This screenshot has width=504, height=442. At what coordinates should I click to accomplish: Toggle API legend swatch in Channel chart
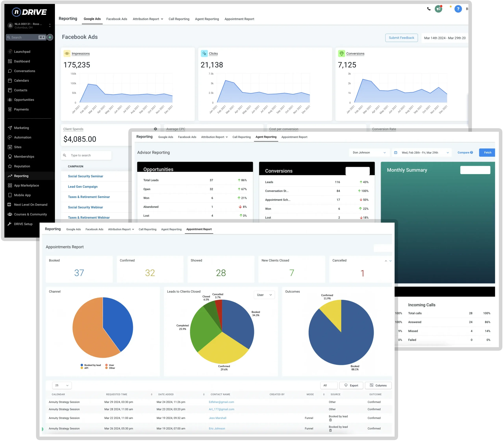pyautogui.click(x=82, y=368)
